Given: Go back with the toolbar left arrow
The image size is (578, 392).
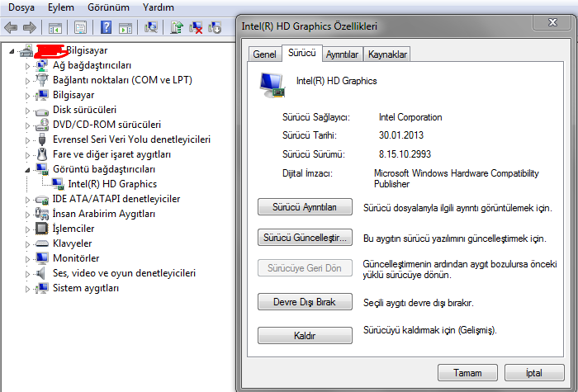Looking at the screenshot, I should tap(11, 27).
